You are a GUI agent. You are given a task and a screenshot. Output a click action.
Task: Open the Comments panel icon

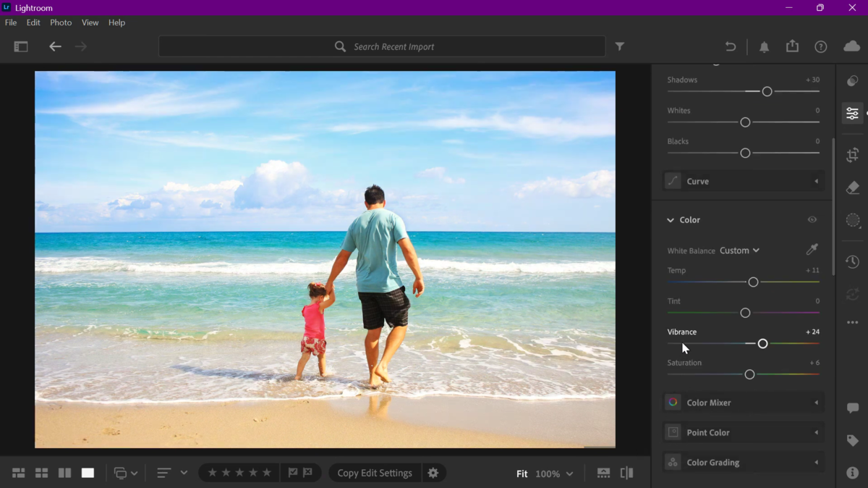coord(853,408)
